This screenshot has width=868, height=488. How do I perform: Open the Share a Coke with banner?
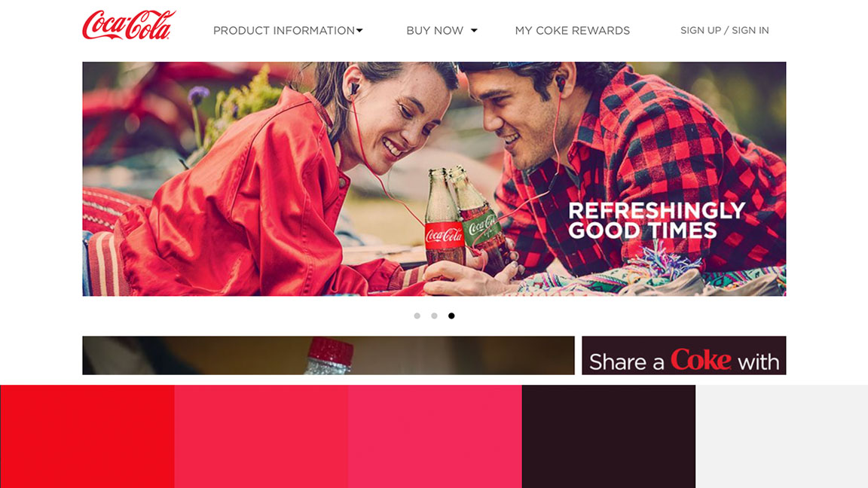(683, 355)
